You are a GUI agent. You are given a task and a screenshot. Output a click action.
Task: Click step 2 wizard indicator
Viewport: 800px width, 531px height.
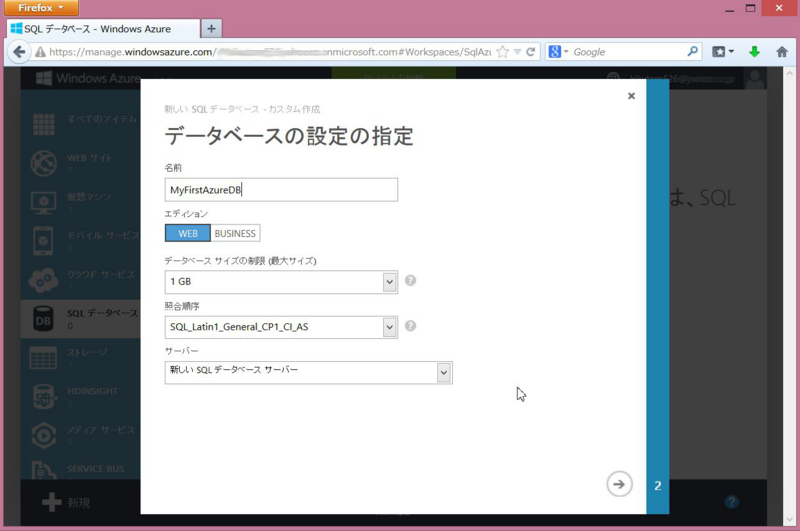pyautogui.click(x=658, y=486)
